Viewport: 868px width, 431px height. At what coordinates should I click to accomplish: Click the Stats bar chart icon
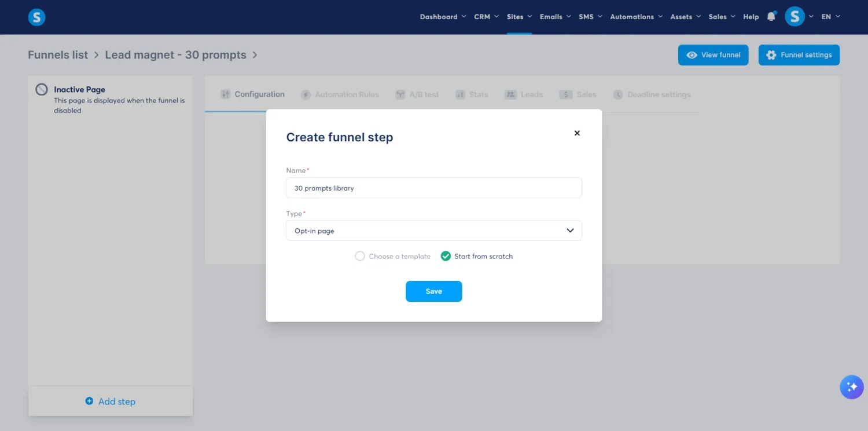pos(460,94)
